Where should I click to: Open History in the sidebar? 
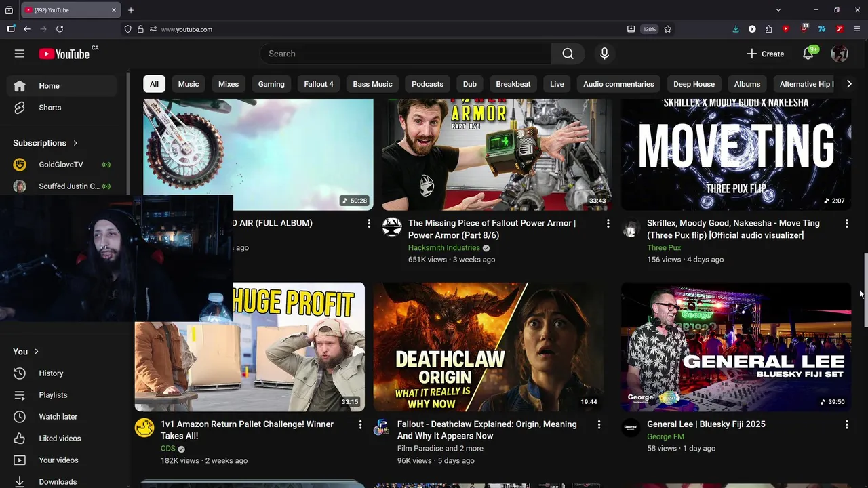tap(62, 373)
